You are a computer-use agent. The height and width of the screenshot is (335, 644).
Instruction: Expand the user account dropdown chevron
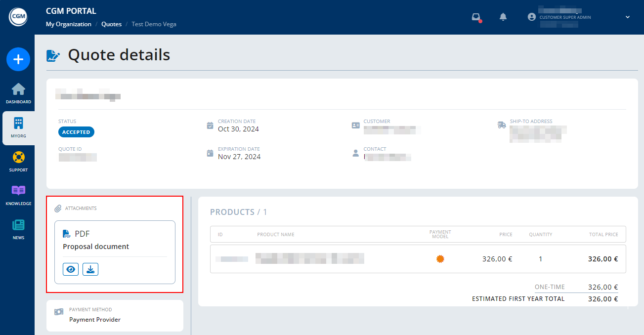(628, 17)
